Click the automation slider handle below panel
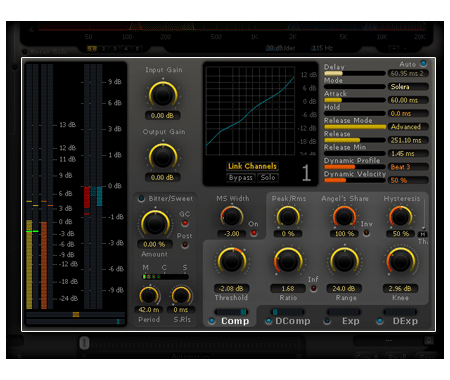The image size is (450, 380). point(84,343)
